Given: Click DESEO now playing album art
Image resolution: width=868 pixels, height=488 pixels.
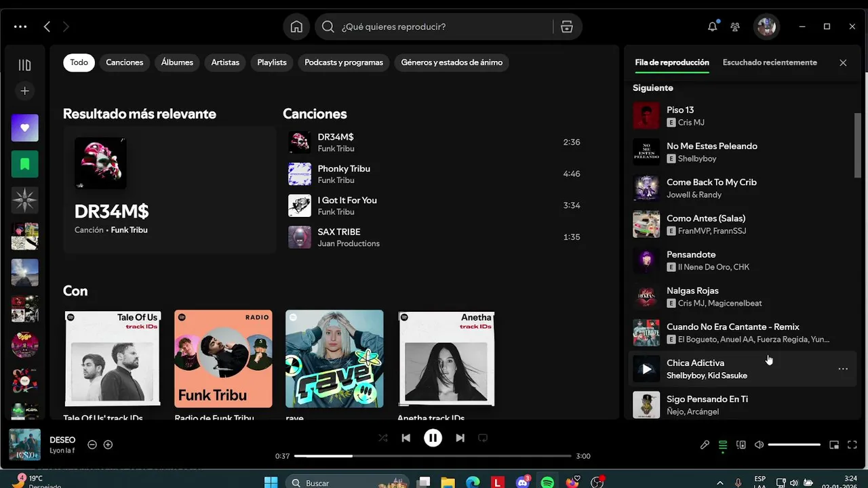Looking at the screenshot, I should pyautogui.click(x=25, y=445).
